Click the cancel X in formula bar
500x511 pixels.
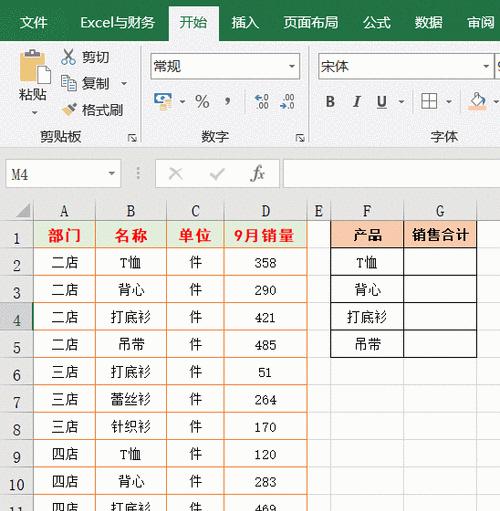(175, 174)
